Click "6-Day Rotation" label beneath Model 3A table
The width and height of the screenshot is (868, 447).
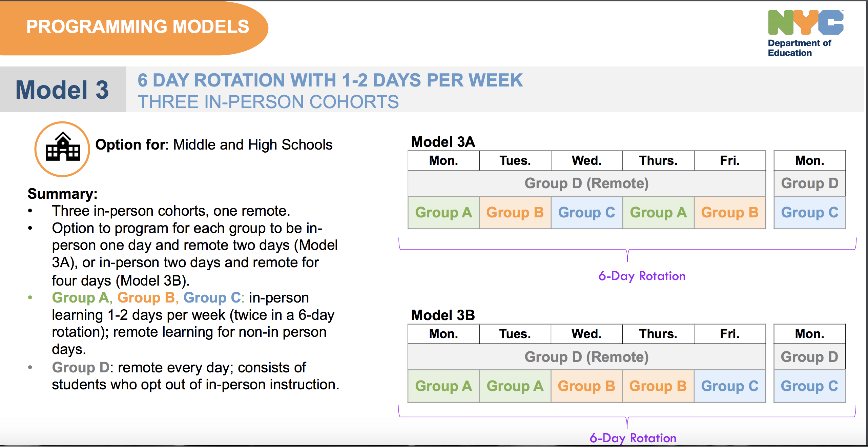[x=642, y=276]
